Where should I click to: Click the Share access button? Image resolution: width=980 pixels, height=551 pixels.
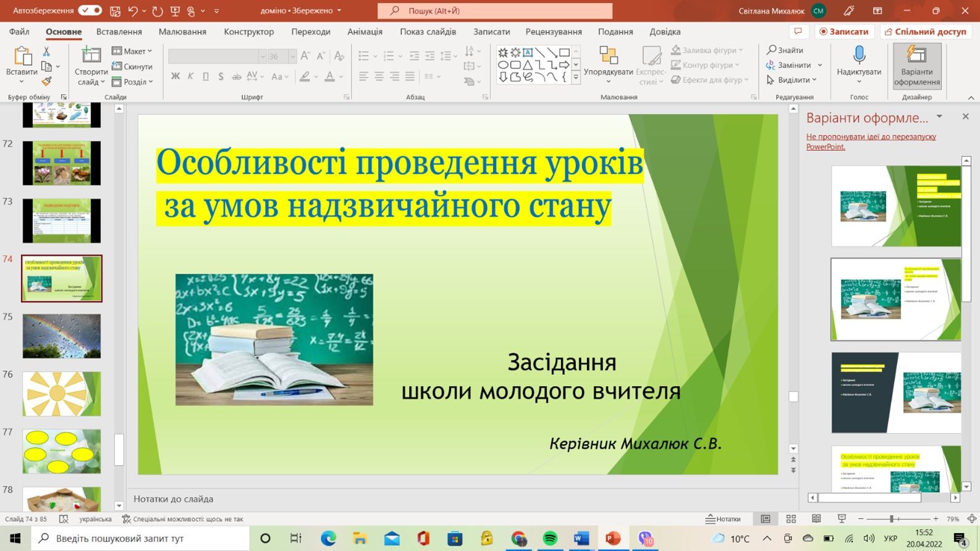click(x=926, y=32)
